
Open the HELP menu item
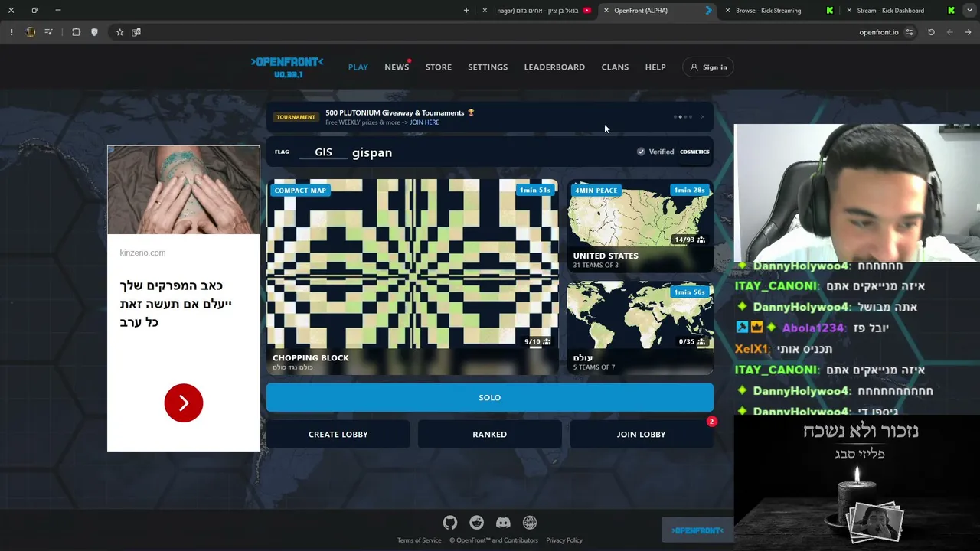pos(655,67)
